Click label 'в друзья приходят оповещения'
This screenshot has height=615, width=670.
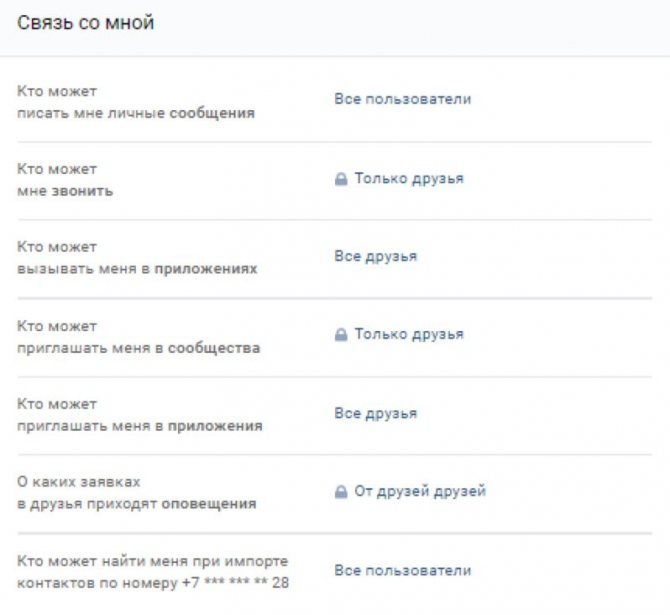point(137,504)
